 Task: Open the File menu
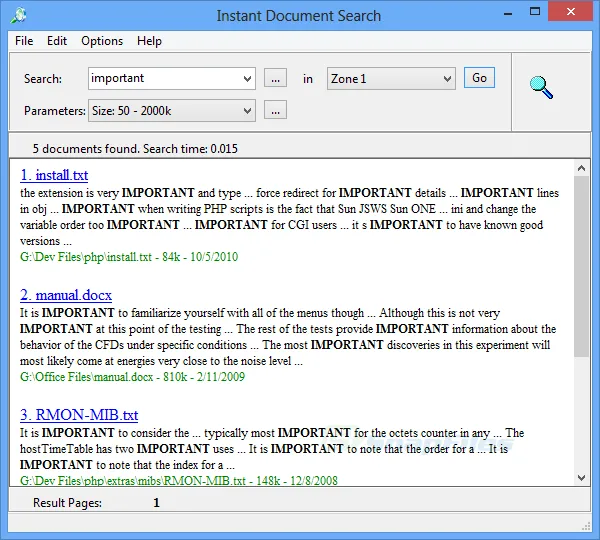point(24,41)
